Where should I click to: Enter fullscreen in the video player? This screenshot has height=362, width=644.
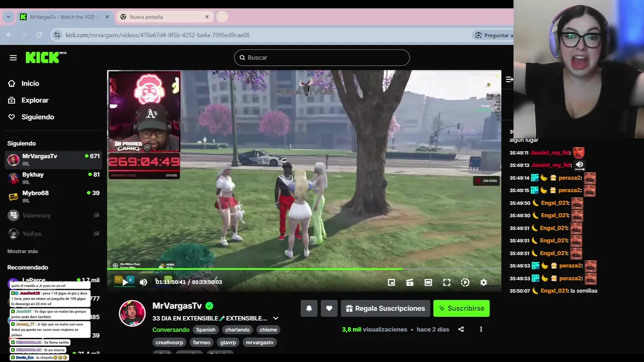coord(447,283)
